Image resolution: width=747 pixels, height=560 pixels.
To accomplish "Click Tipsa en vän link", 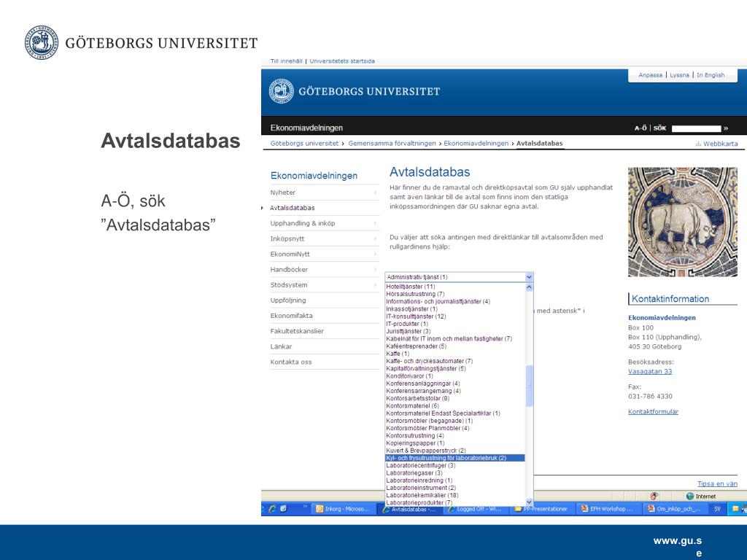I will pos(717,484).
